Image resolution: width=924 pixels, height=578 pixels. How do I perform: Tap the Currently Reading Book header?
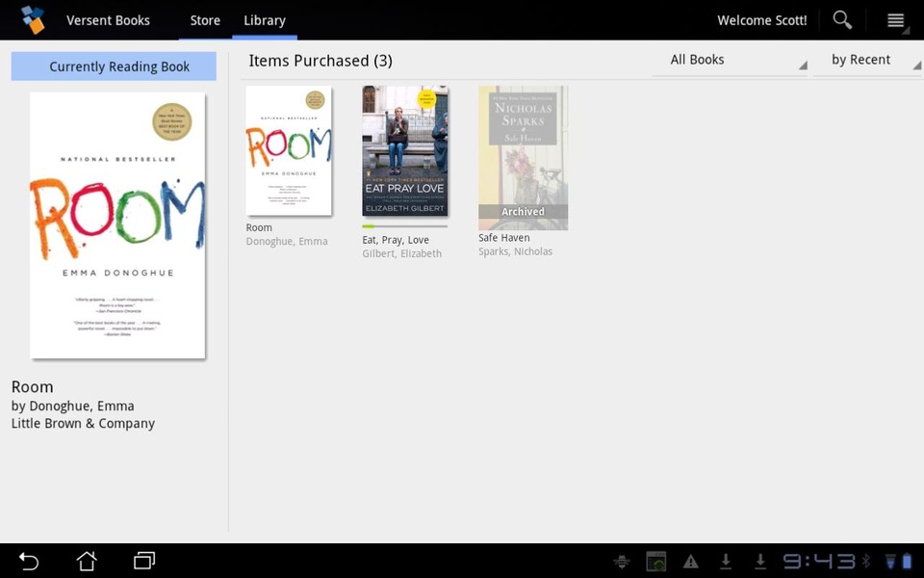[114, 66]
